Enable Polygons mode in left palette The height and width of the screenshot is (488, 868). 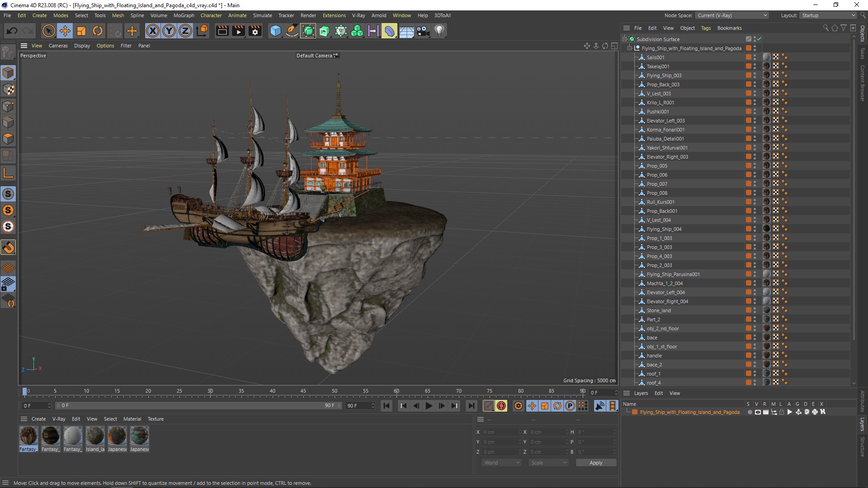[x=8, y=139]
